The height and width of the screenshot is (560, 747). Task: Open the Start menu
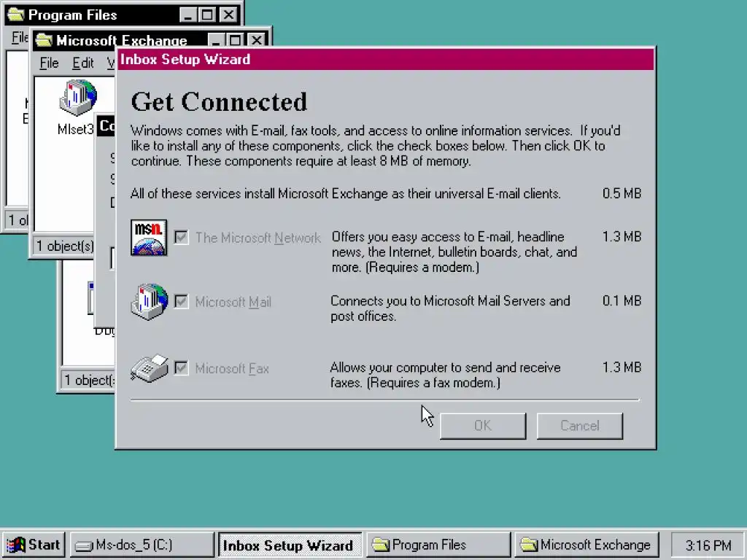pyautogui.click(x=34, y=545)
